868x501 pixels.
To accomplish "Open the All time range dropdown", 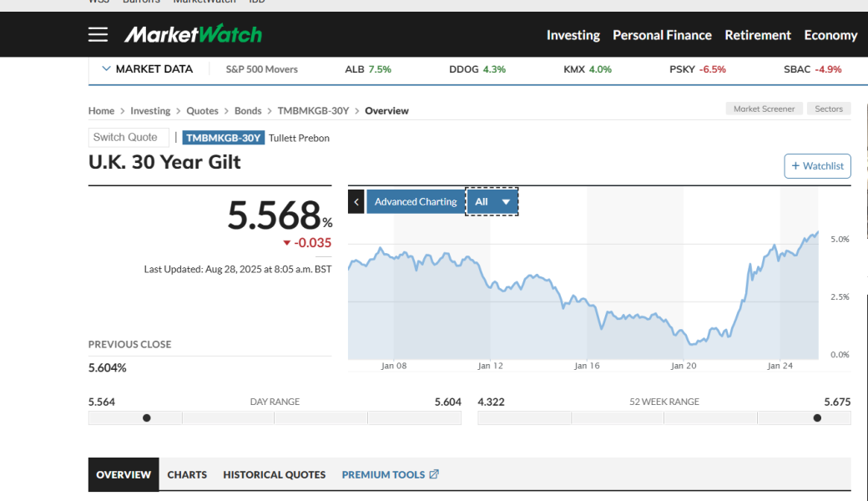I will (x=492, y=201).
